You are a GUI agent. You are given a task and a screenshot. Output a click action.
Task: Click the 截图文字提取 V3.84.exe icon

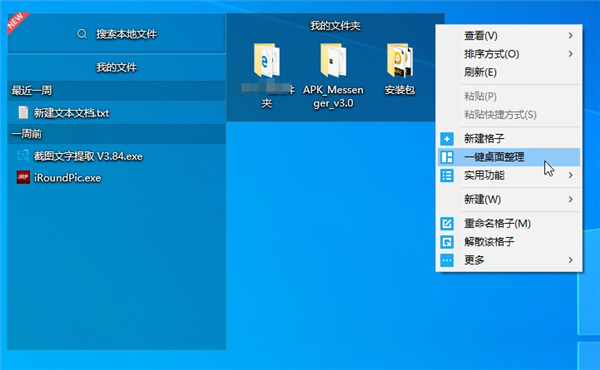23,155
